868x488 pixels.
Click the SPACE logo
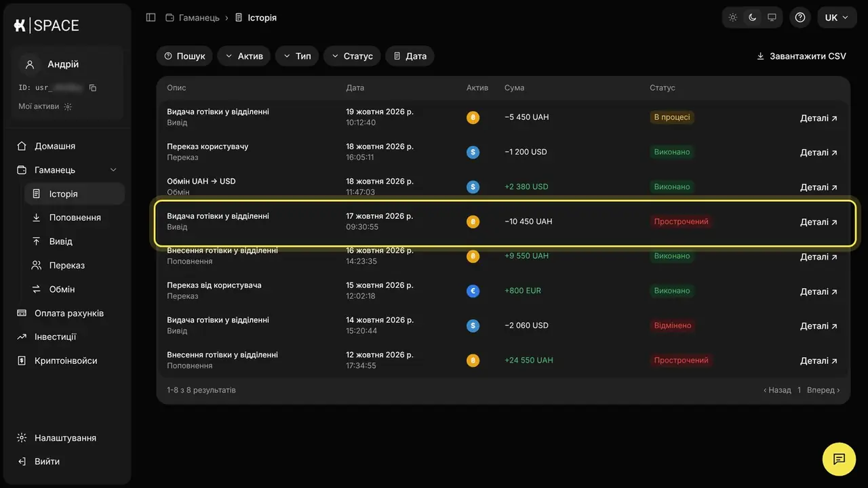[x=47, y=26]
